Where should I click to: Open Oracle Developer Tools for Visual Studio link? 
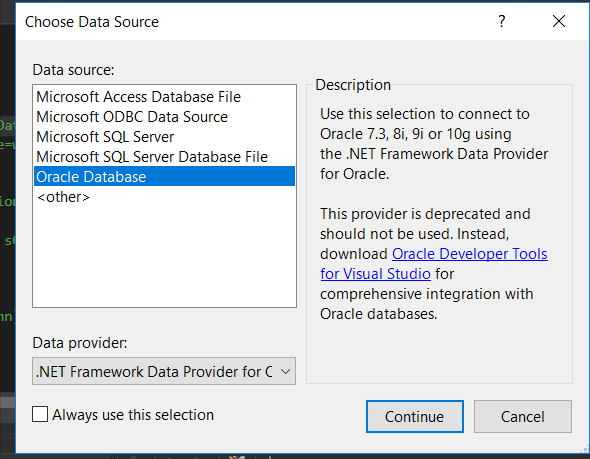[469, 254]
